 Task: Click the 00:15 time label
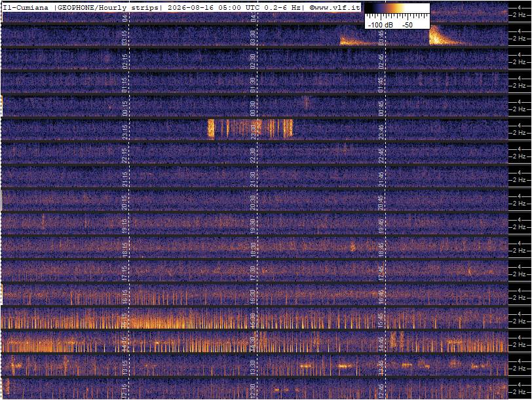(x=124, y=109)
